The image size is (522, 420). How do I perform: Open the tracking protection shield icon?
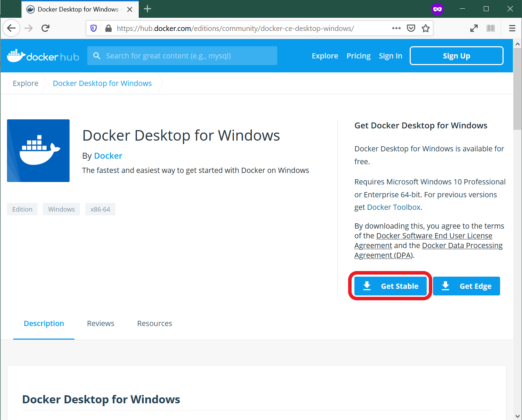pyautogui.click(x=94, y=29)
